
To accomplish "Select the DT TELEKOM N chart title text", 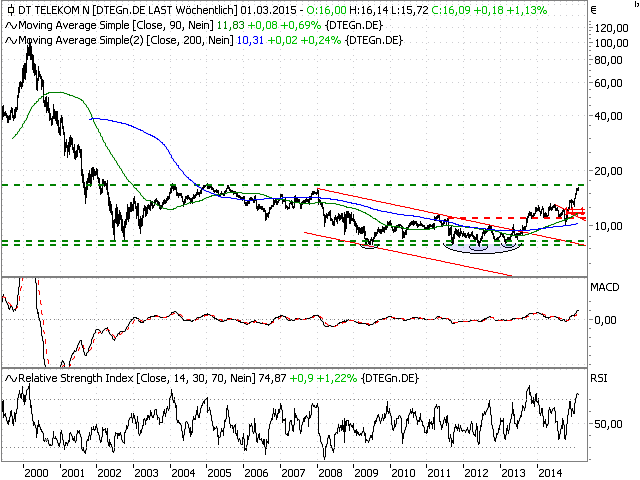I will [x=53, y=10].
